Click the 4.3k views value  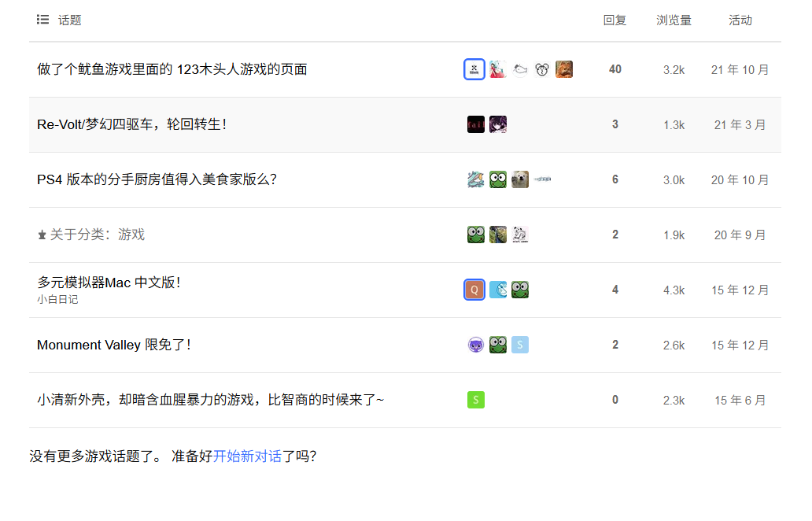[674, 290]
